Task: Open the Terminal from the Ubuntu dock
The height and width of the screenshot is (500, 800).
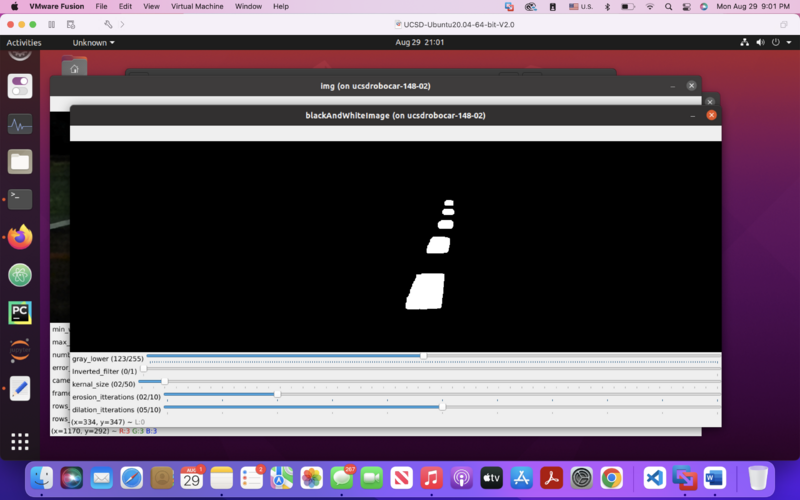Action: click(x=20, y=199)
